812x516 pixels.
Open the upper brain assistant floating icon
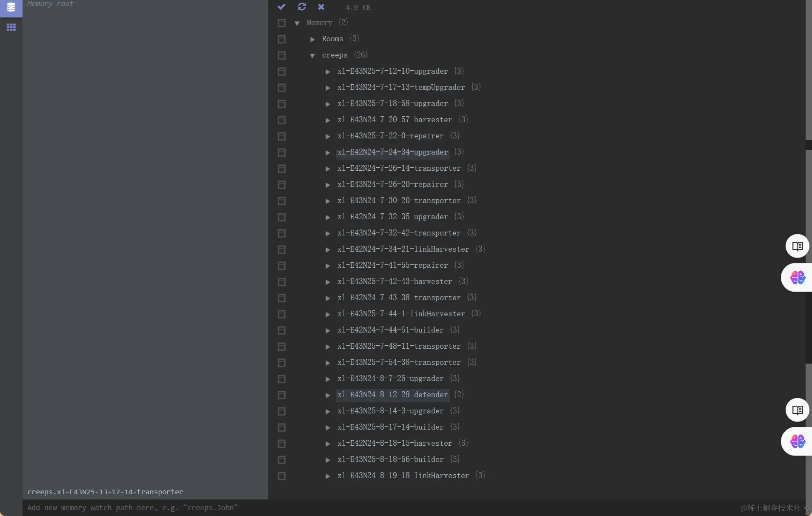point(797,278)
